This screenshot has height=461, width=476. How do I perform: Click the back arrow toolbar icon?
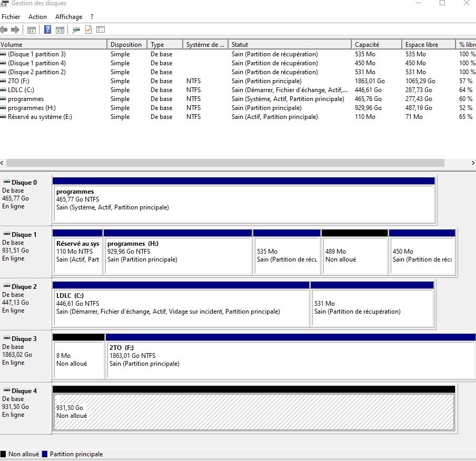[4, 30]
